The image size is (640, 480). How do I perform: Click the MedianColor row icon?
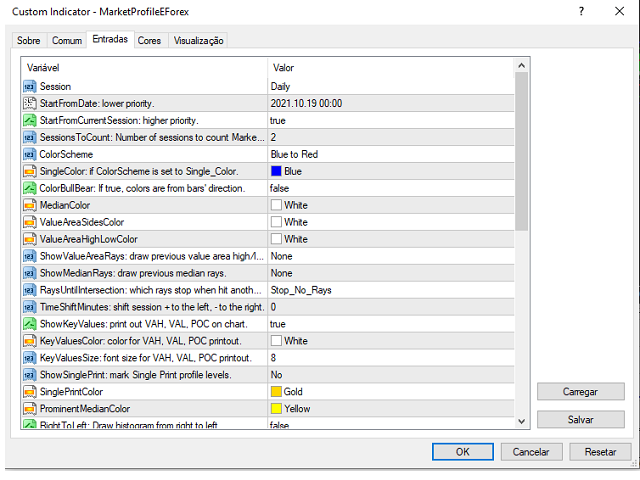(30, 205)
